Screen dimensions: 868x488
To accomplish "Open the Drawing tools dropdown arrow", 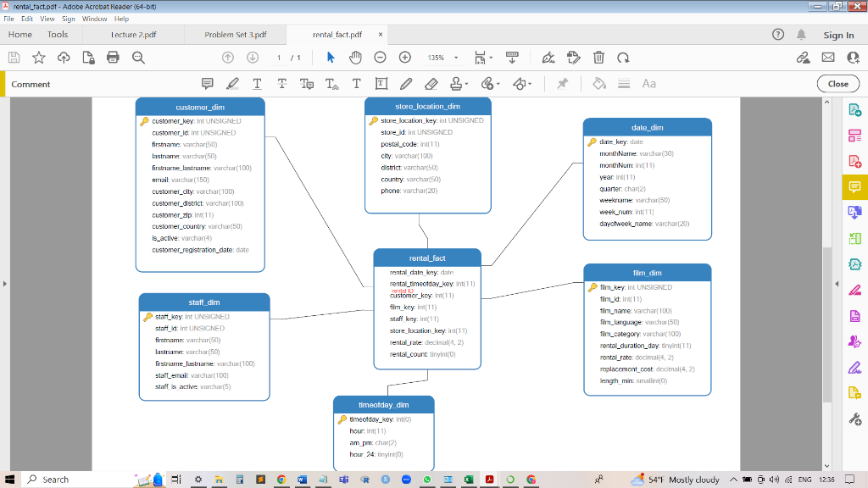I will pyautogui.click(x=530, y=83).
